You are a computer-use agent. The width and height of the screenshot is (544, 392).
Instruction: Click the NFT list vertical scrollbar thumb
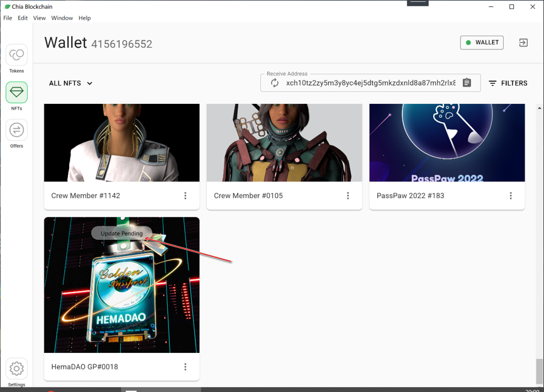tap(539, 371)
